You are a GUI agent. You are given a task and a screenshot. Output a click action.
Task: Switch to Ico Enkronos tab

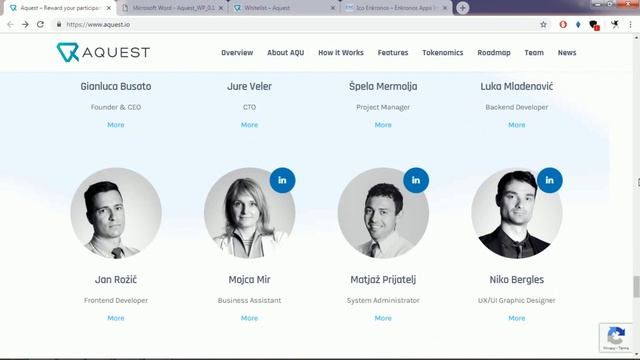395,8
